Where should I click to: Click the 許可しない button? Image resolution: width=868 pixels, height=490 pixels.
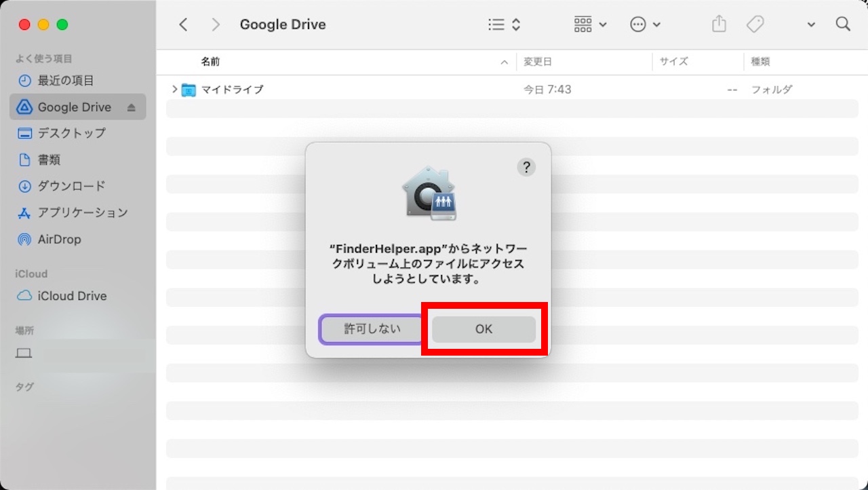click(x=372, y=329)
